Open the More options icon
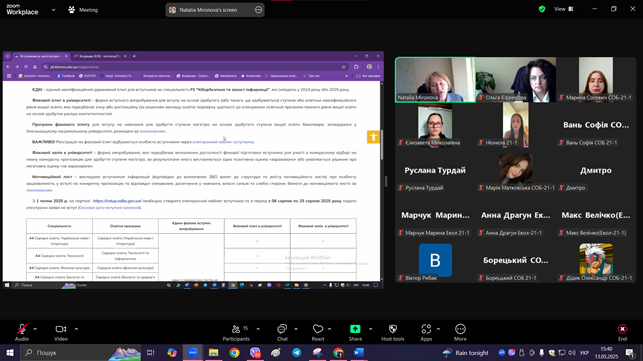Image resolution: width=643 pixels, height=361 pixels. pos(460,329)
